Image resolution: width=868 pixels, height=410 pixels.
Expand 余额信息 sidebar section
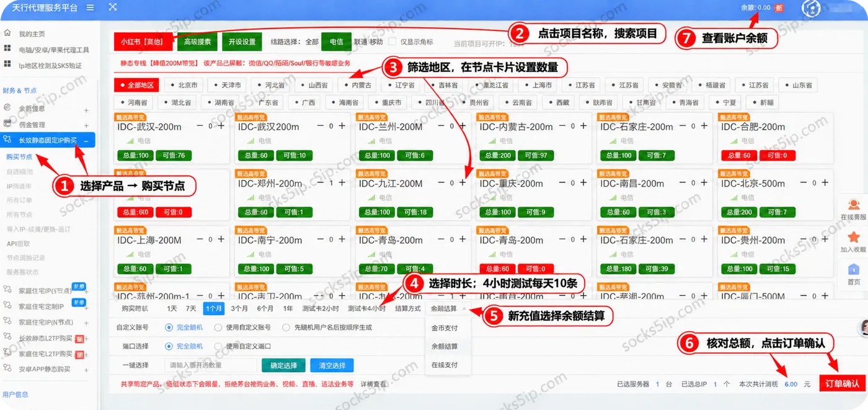click(86, 109)
